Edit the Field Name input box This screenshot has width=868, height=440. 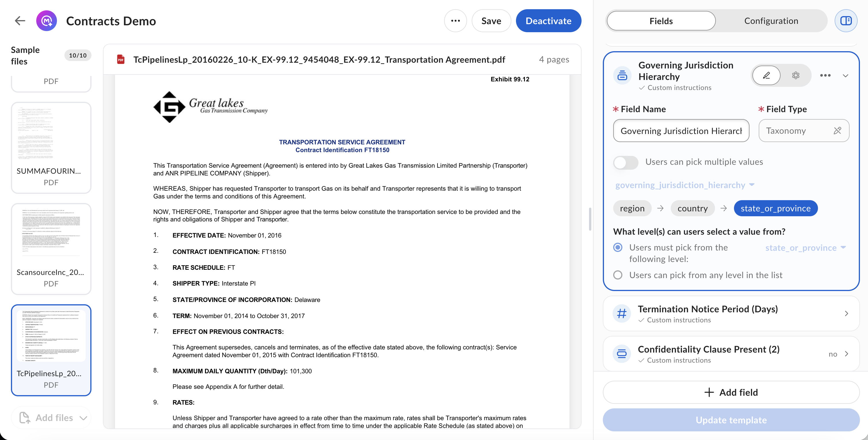[x=681, y=131]
